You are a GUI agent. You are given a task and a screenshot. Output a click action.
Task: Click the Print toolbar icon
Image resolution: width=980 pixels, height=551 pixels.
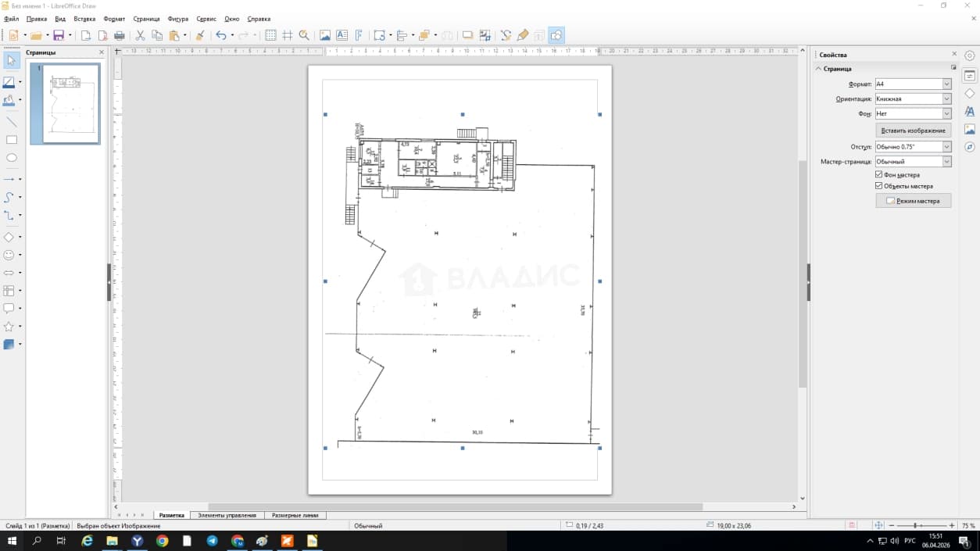(120, 35)
